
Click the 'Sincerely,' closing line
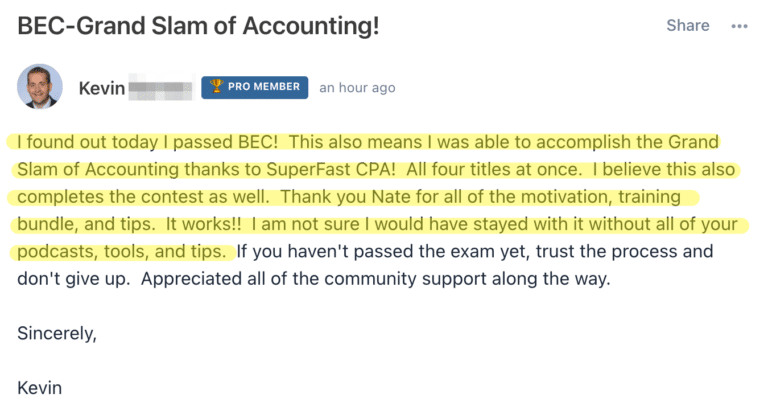(57, 333)
